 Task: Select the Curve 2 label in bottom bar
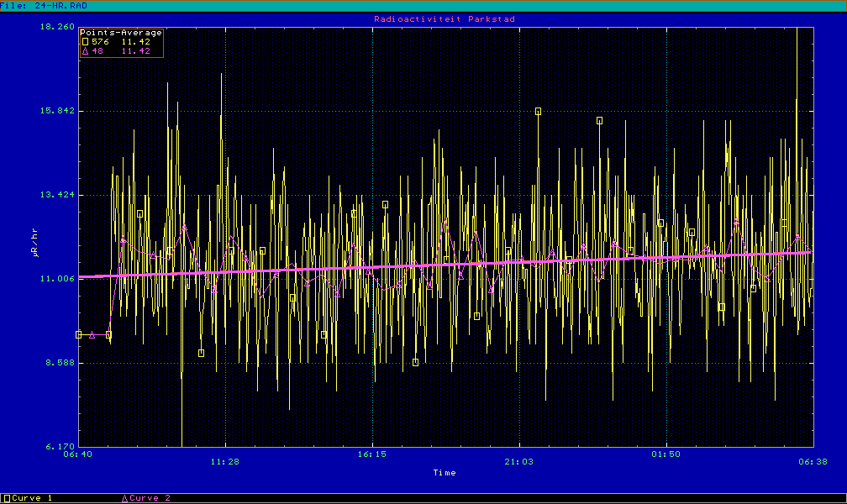click(150, 498)
